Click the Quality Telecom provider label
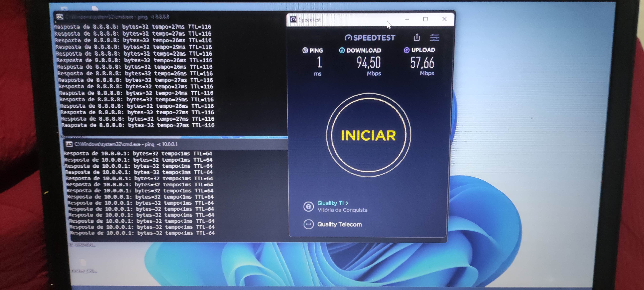Viewport: 644px width, 290px height. (339, 224)
